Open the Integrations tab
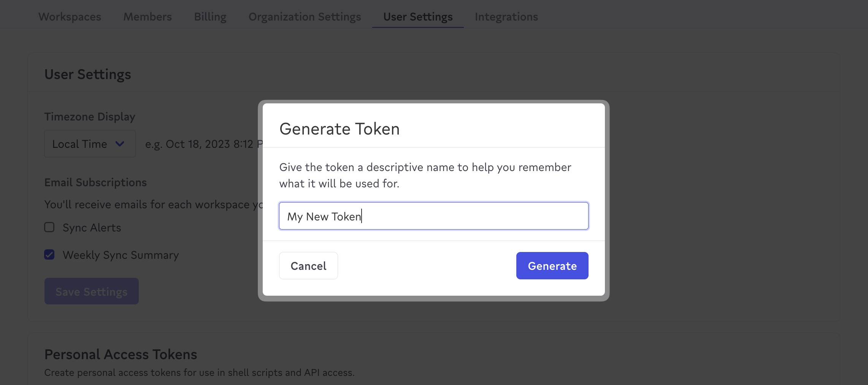The width and height of the screenshot is (868, 385). pos(506,17)
